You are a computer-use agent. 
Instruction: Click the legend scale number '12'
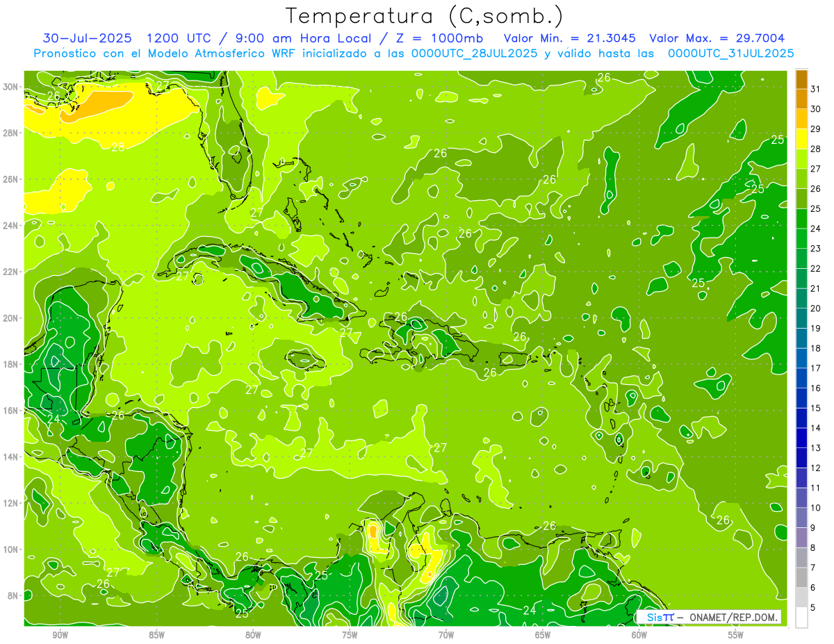(x=816, y=468)
